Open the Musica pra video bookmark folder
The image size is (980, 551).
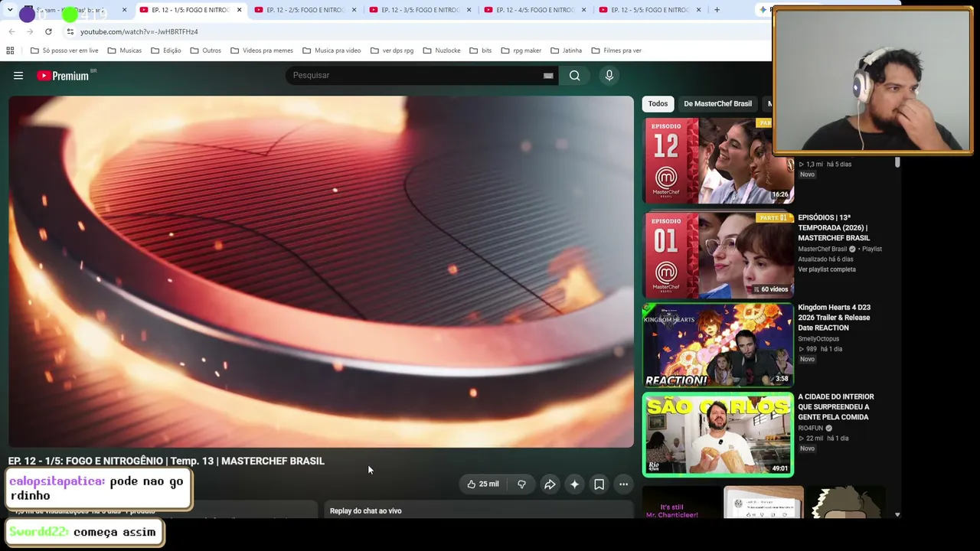pyautogui.click(x=332, y=51)
